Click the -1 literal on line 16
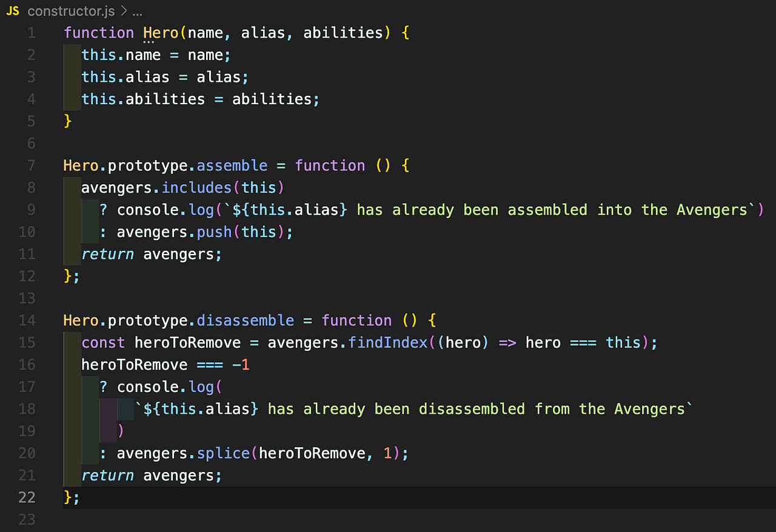The height and width of the screenshot is (532, 776). pos(242,364)
